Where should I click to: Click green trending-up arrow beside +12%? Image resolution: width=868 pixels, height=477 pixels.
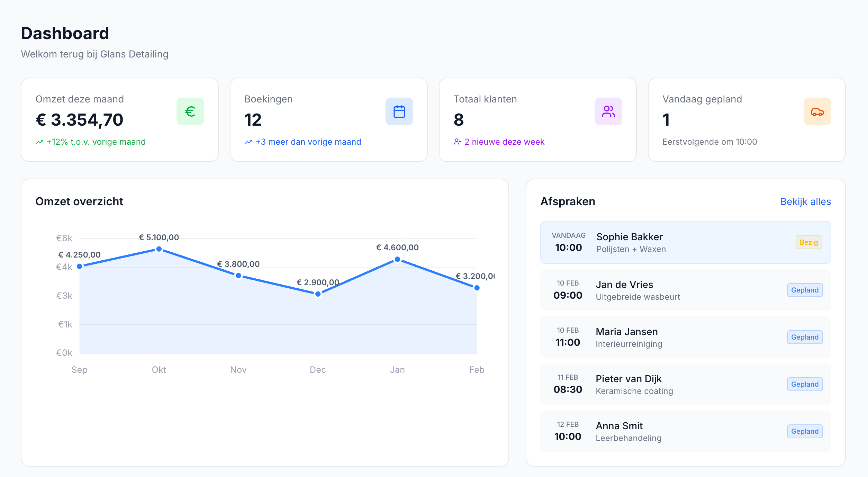click(x=39, y=142)
